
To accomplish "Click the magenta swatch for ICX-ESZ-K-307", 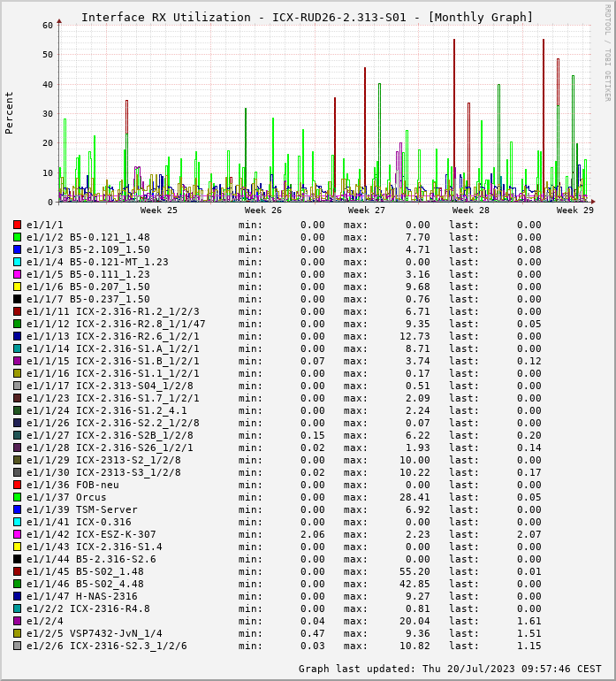I will [17, 534].
